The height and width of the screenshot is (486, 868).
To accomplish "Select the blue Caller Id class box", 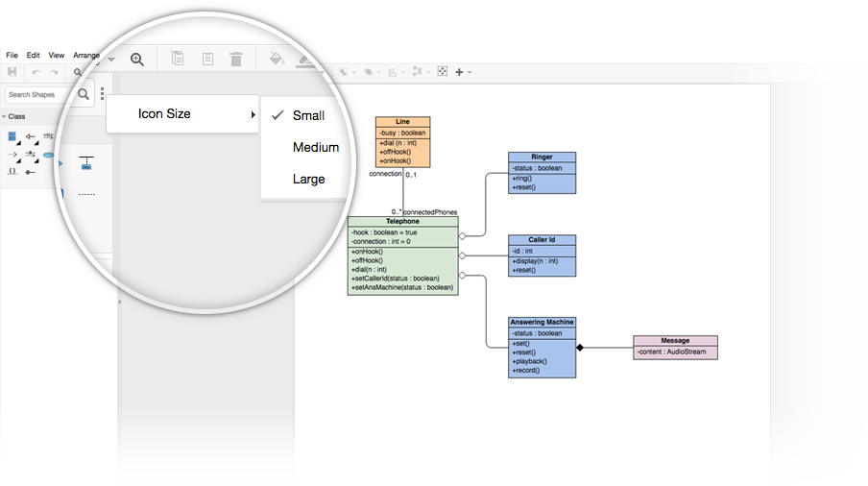I will [542, 255].
